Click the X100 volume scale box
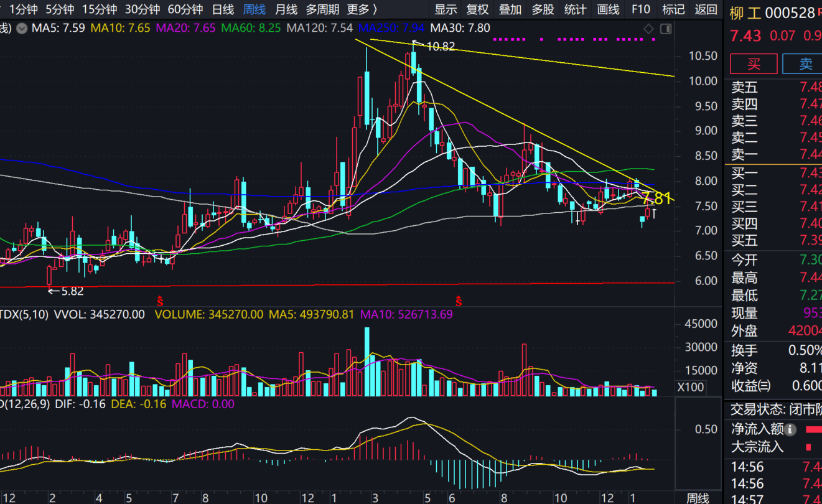 click(x=690, y=387)
